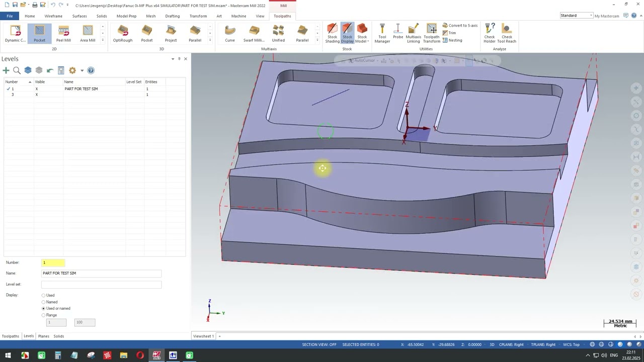This screenshot has width=644, height=362.
Task: Select Used or named radio button
Action: click(x=43, y=309)
